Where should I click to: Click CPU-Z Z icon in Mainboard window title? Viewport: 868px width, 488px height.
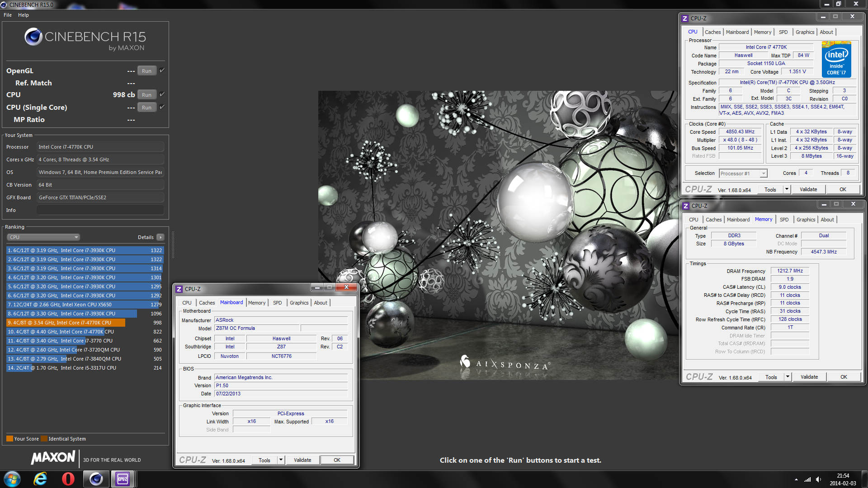coord(179,289)
